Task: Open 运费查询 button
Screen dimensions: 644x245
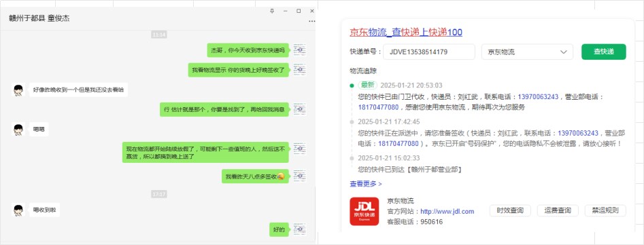Action: 558,210
